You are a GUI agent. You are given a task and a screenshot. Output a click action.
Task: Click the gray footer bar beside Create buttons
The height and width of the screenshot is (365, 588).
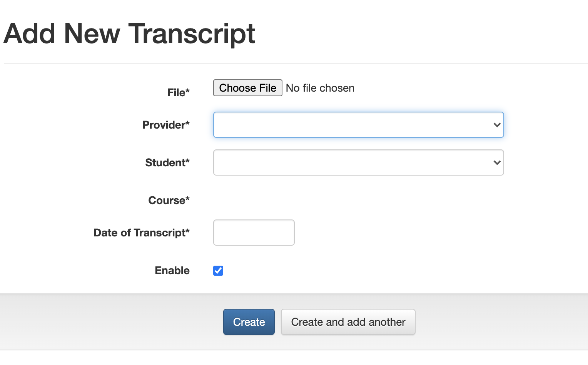500,322
